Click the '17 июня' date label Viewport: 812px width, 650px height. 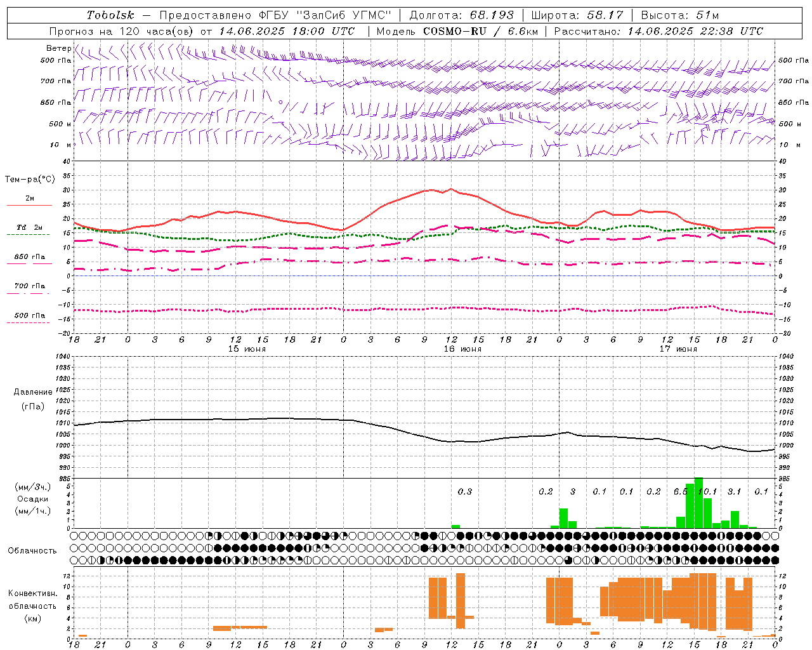(x=678, y=349)
